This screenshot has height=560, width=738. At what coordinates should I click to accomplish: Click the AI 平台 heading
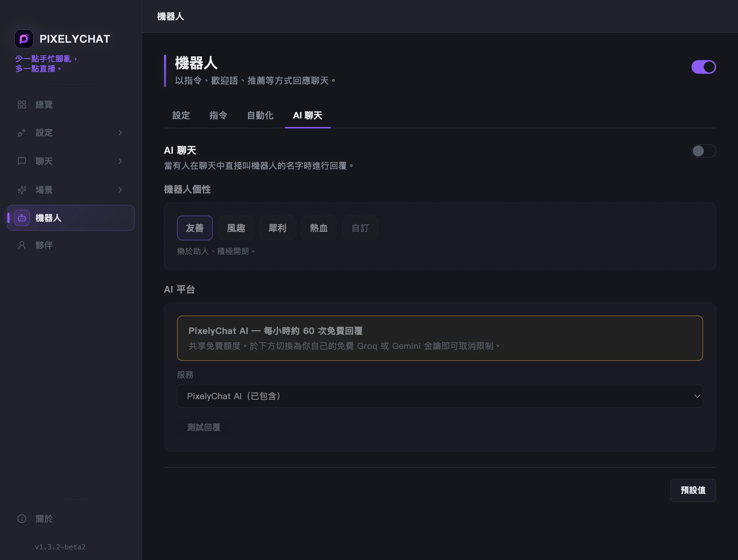click(179, 290)
